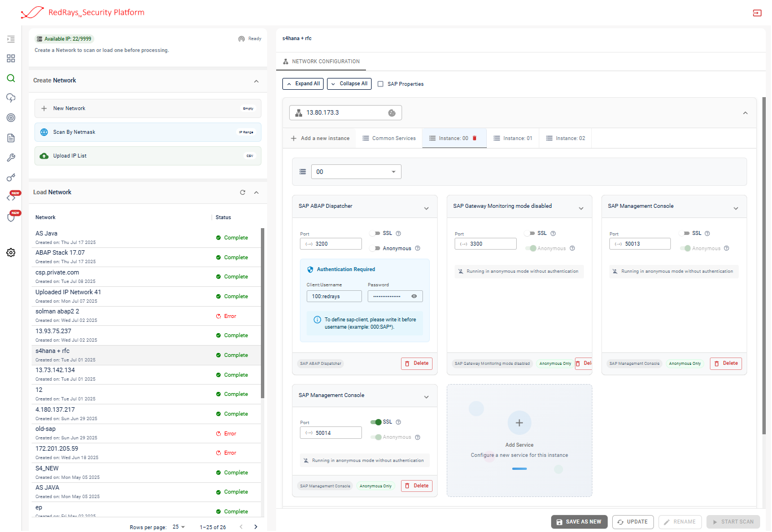
Task: Click the port 3200 input field
Action: click(x=331, y=244)
